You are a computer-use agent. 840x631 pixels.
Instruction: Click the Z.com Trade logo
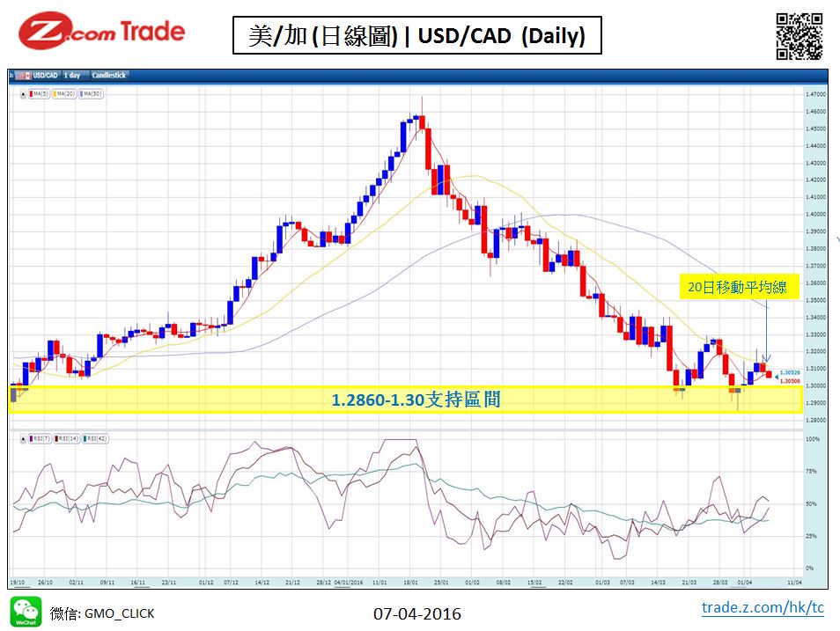102,31
